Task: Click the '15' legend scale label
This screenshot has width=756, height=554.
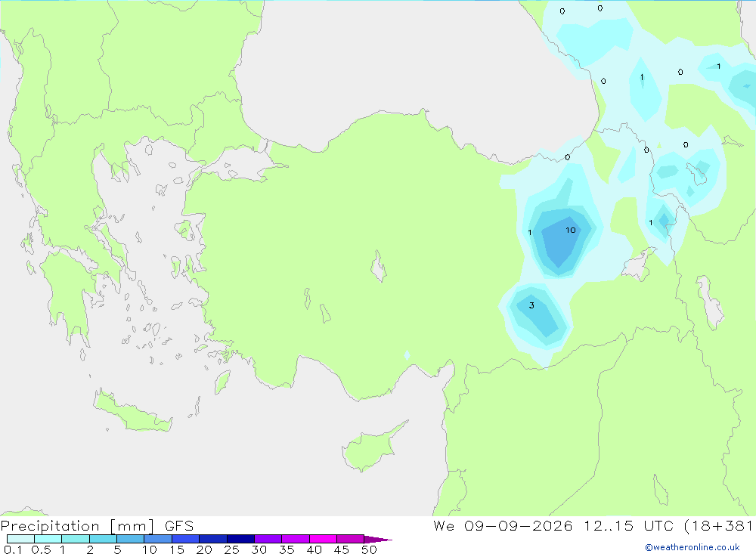Action: (x=176, y=549)
